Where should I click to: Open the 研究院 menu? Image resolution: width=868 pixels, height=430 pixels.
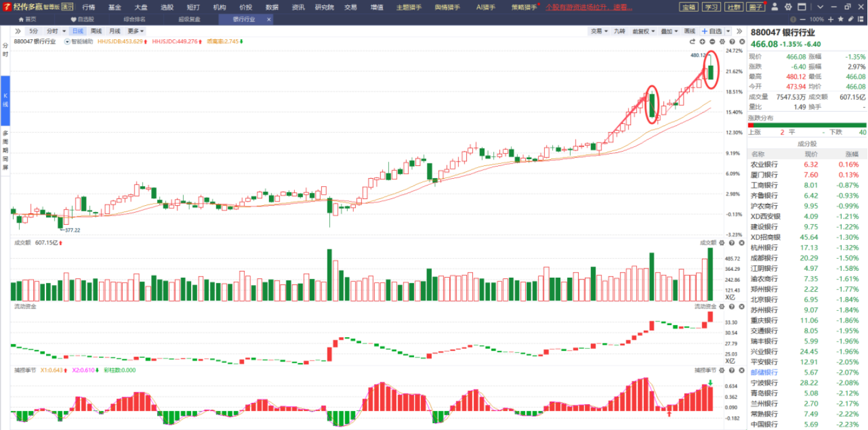(x=324, y=7)
